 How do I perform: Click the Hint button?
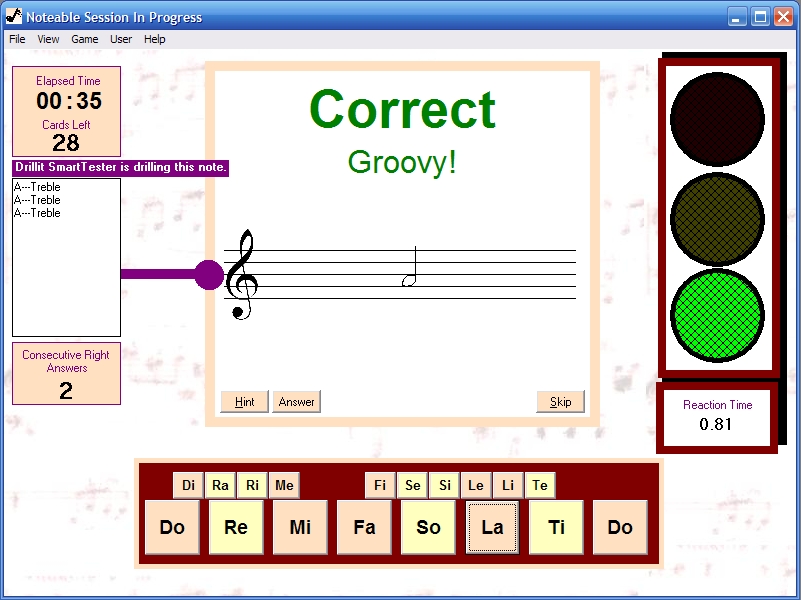(x=244, y=402)
